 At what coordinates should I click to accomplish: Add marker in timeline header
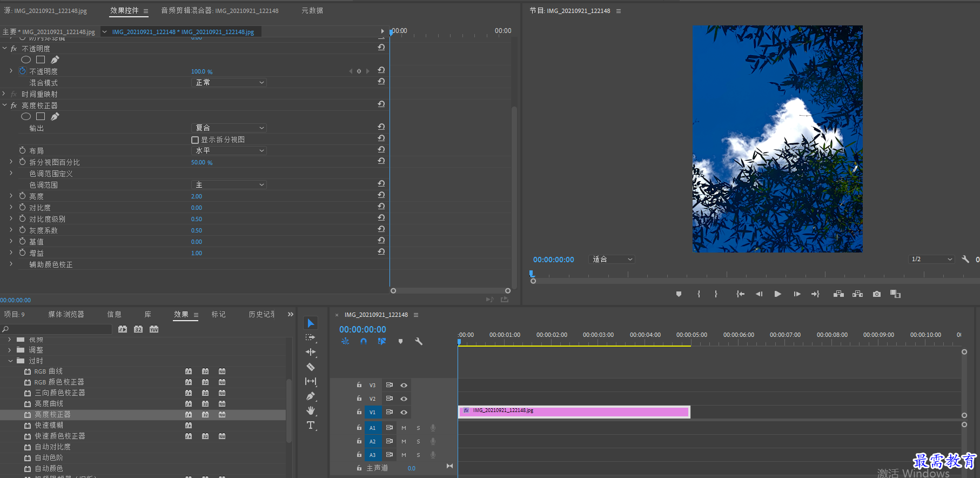[x=400, y=341]
